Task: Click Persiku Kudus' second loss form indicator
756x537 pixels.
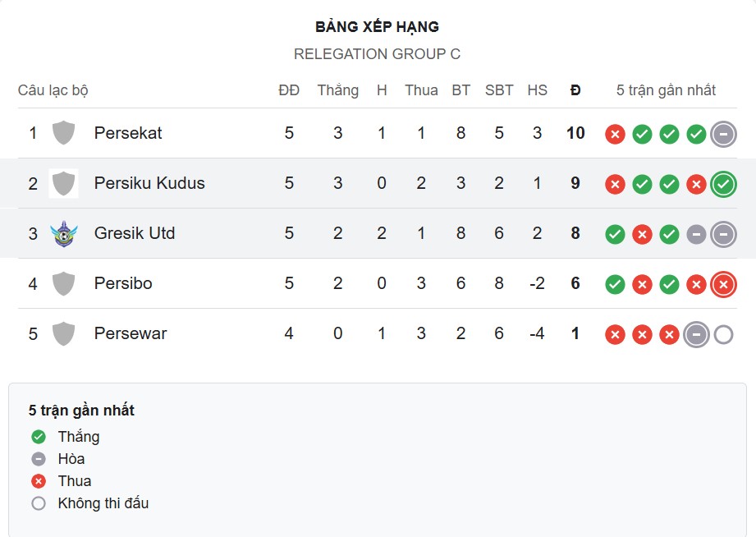Action: 696,184
